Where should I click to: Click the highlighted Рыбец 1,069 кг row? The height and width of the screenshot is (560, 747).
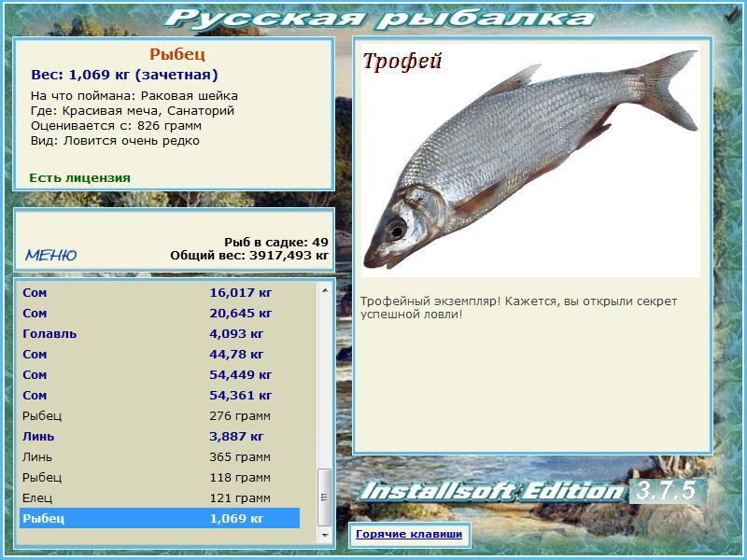tap(160, 518)
